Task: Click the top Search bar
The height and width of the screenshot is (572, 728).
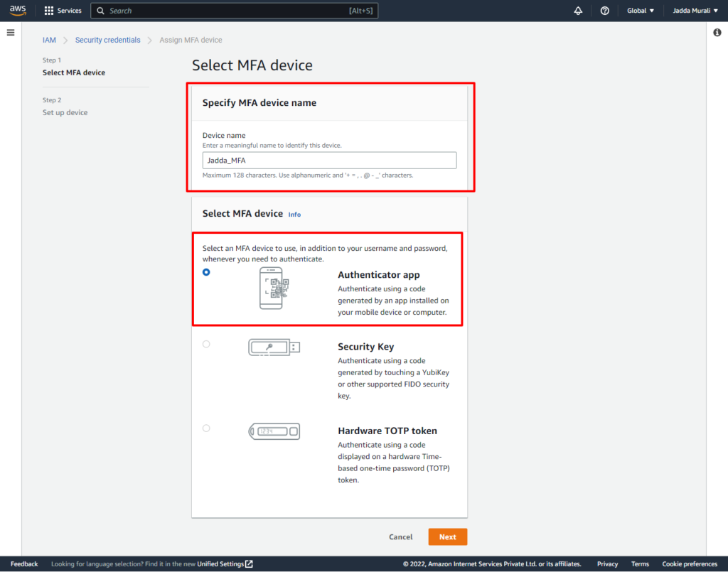Action: click(x=234, y=11)
